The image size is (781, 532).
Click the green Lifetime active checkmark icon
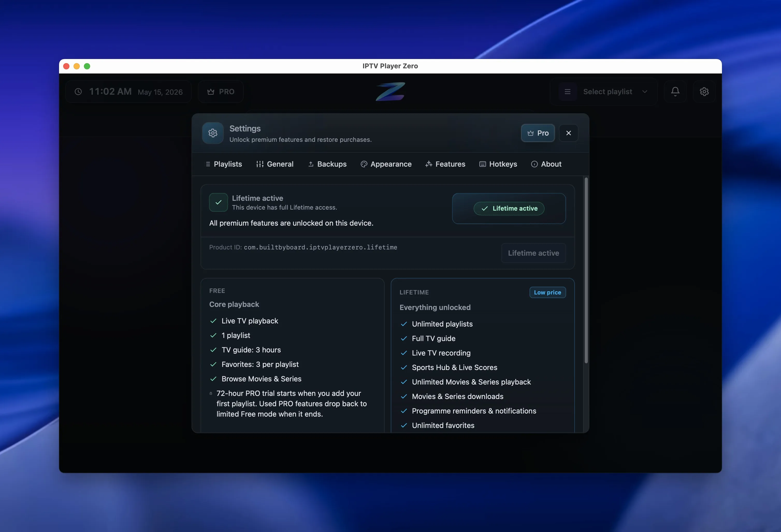click(x=219, y=202)
